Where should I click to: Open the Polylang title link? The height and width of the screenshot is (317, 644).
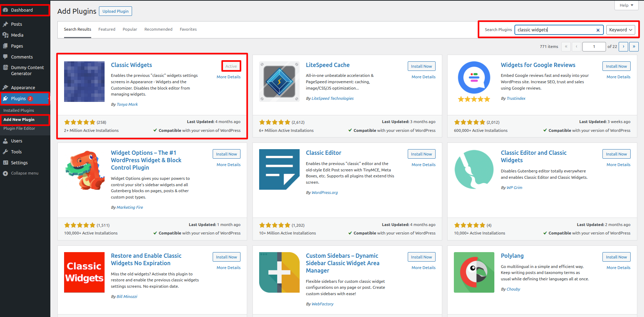tap(512, 256)
